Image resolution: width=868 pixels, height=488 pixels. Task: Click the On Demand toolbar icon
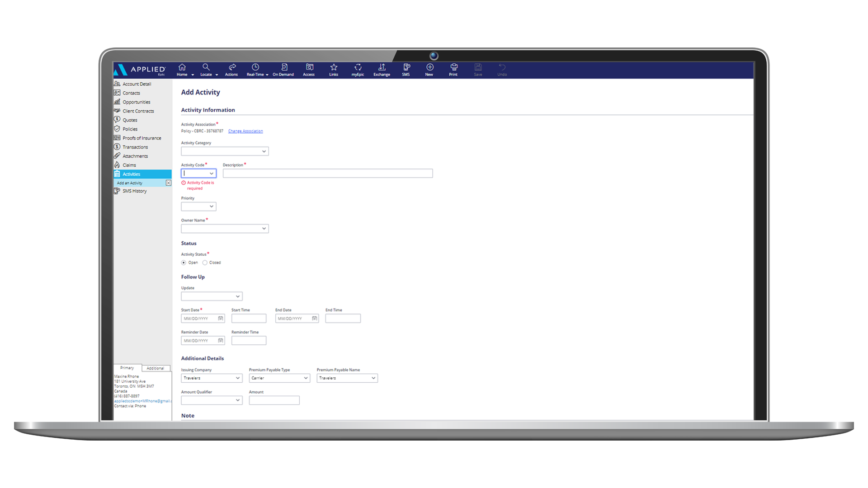(284, 67)
